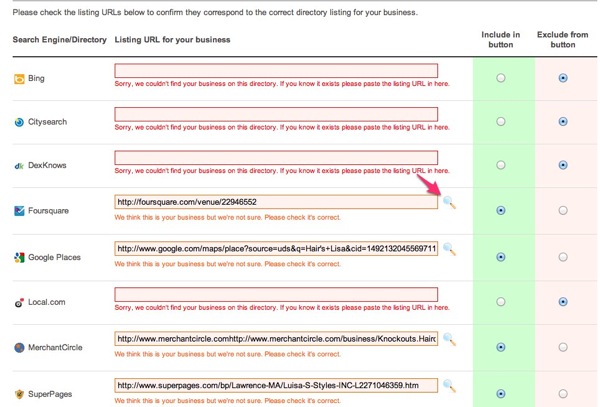Click the 'DexKnows' directory name
Screen dimensions: 600x407
(47, 165)
